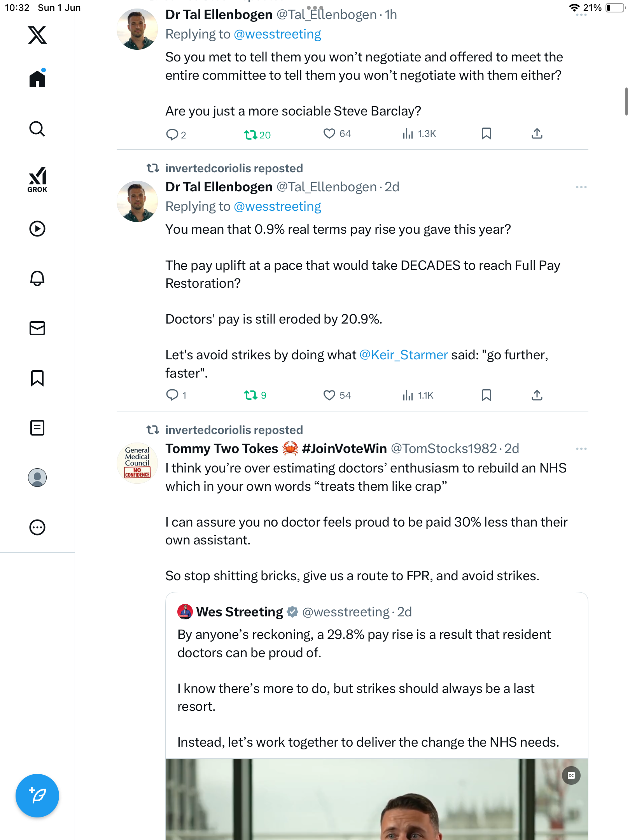The image size is (630, 840).
Task: Open the sidebar More circle menu
Action: tap(37, 527)
